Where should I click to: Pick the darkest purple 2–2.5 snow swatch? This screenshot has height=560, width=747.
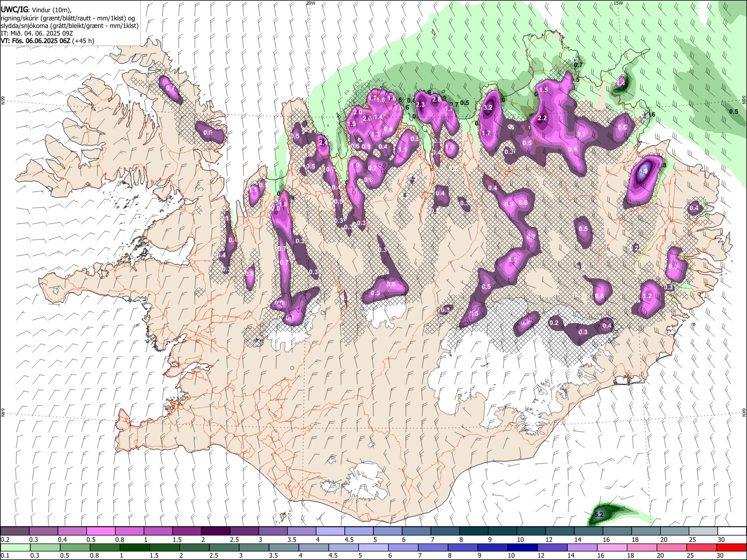[215, 531]
